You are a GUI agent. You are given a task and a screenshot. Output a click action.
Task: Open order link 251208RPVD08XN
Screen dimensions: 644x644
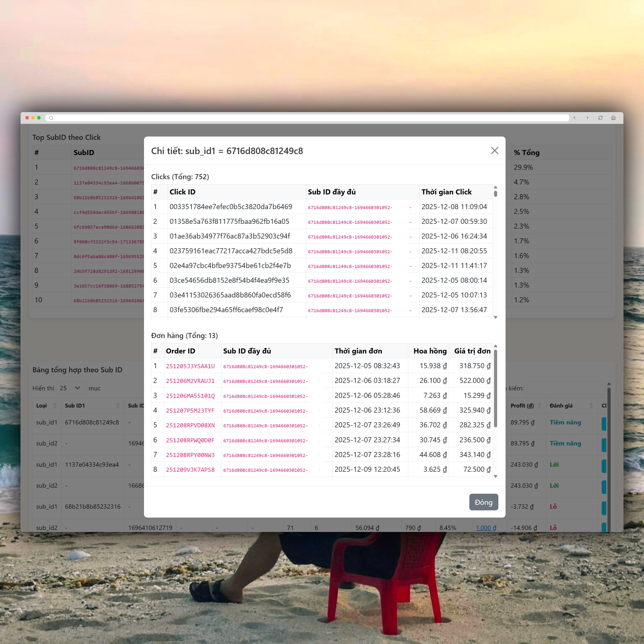click(190, 425)
